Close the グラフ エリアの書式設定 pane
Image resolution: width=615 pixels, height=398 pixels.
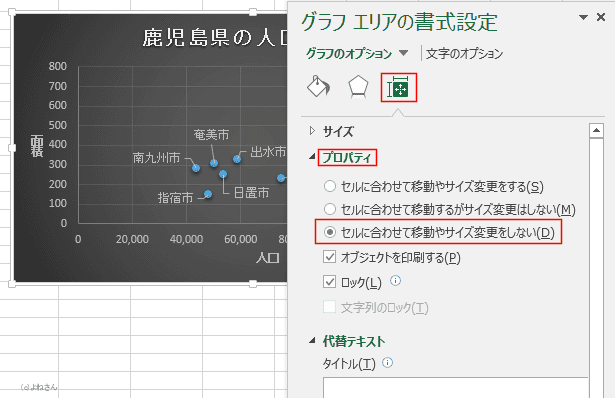click(x=601, y=17)
